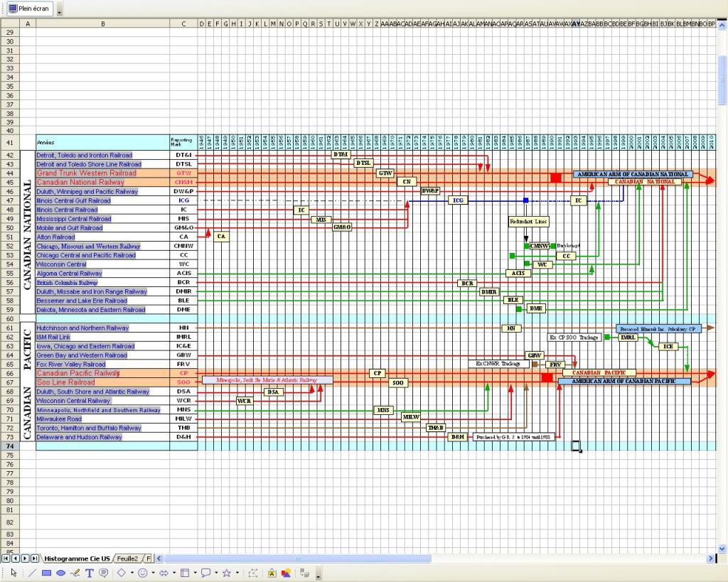Insert a speech bubble callout shape
This screenshot has width=728, height=582.
[x=205, y=573]
